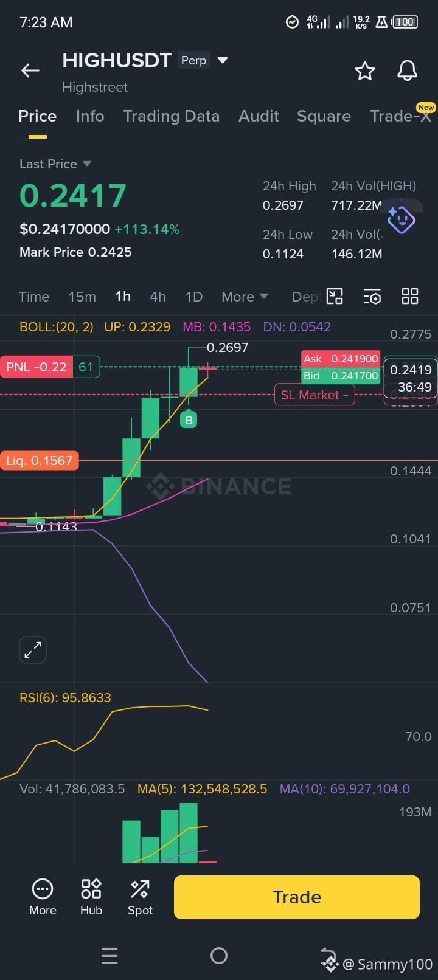Tap Android recent apps menu icon

(109, 956)
